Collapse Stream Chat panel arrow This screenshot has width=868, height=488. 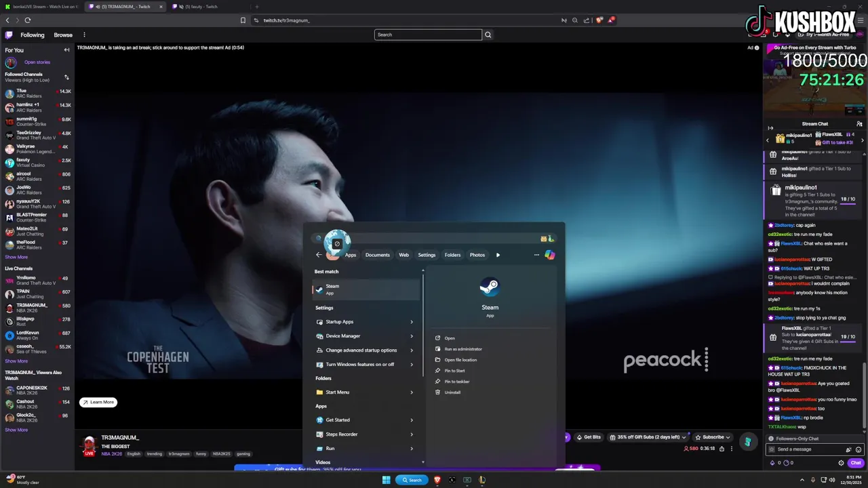770,127
